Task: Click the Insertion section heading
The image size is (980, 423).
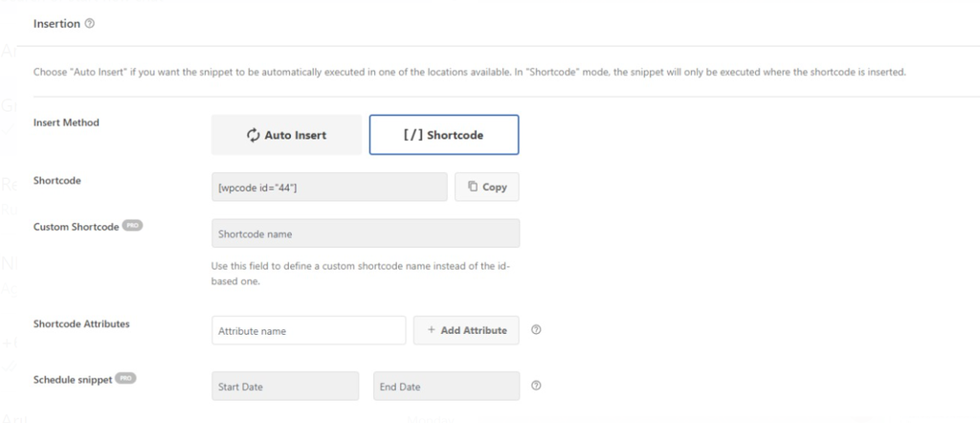Action: [56, 24]
